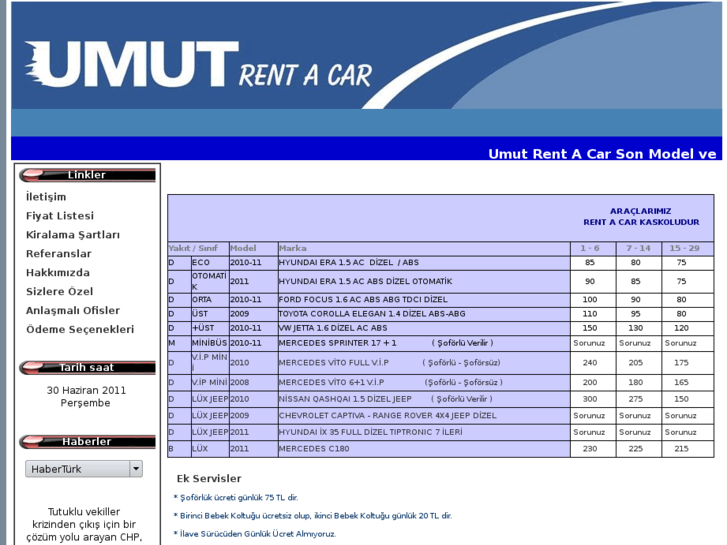Click the Tutuklu vekiller news text
The width and height of the screenshot is (727, 545).
[x=84, y=525]
